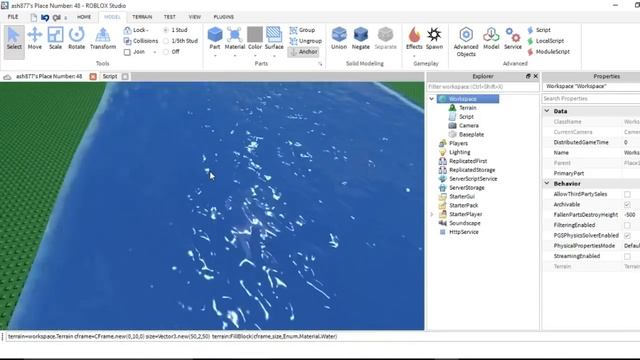Toggle the StreamingEnabled checkbox
This screenshot has width=640, height=360.
[x=627, y=256]
